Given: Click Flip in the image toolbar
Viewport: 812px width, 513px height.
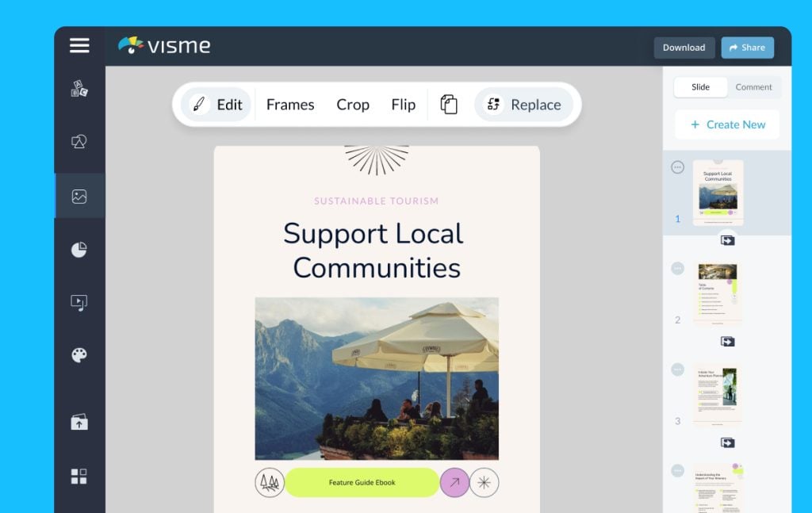Looking at the screenshot, I should (403, 104).
